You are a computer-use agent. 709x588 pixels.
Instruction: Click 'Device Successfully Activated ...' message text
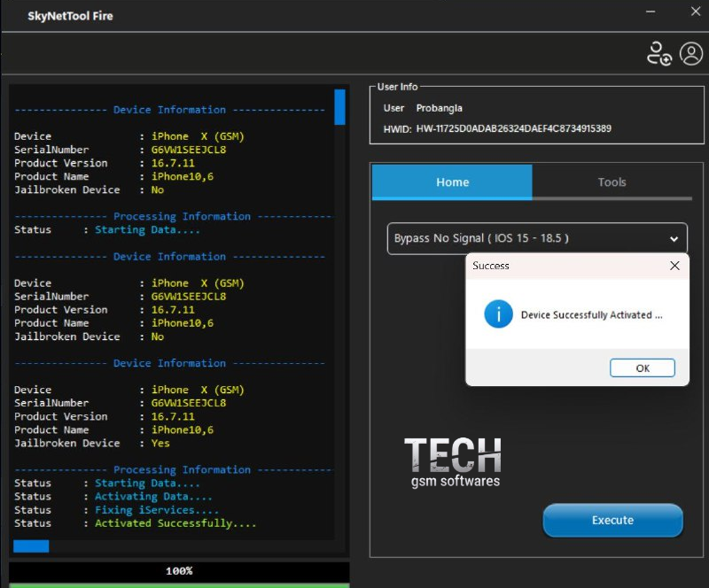point(591,315)
